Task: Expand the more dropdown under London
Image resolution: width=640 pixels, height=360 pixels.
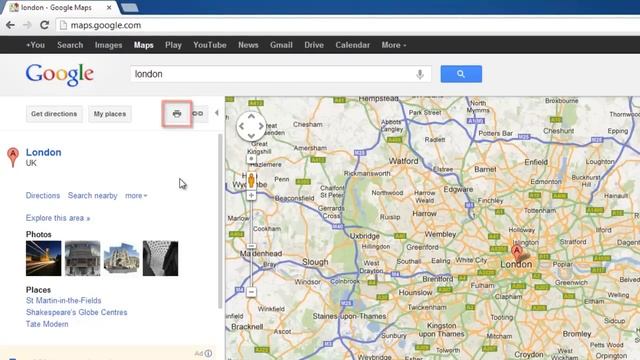Action: 136,196
